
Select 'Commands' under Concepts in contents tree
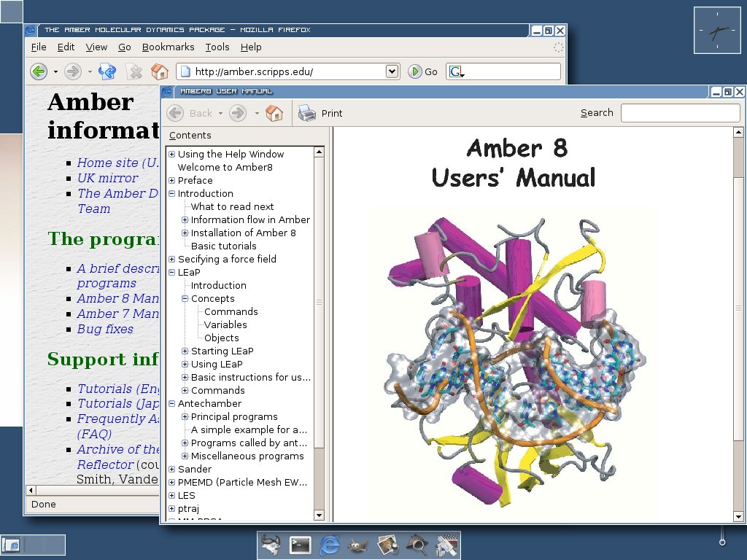[x=231, y=312]
